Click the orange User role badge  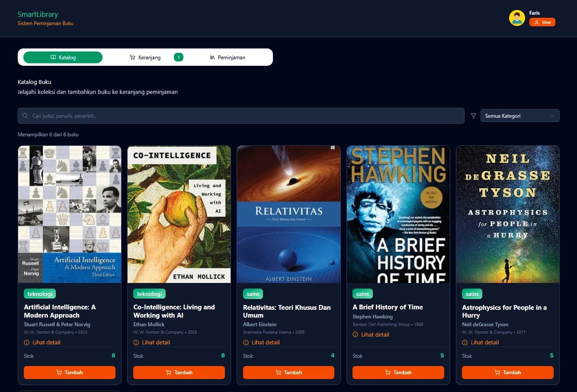tap(542, 22)
